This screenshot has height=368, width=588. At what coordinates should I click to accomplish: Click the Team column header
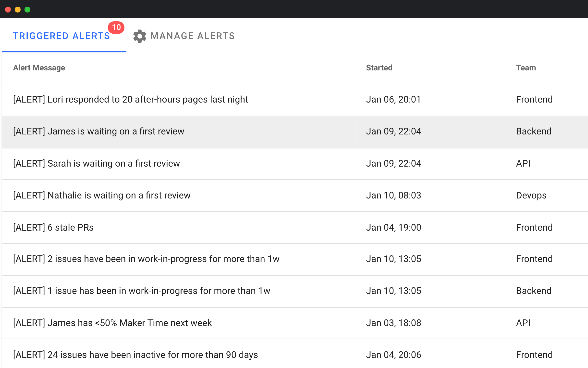click(x=526, y=68)
